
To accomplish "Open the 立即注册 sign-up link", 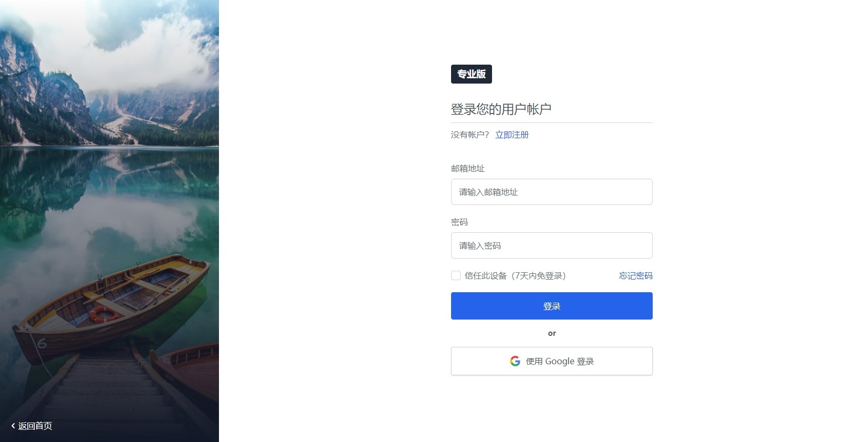I will [512, 135].
